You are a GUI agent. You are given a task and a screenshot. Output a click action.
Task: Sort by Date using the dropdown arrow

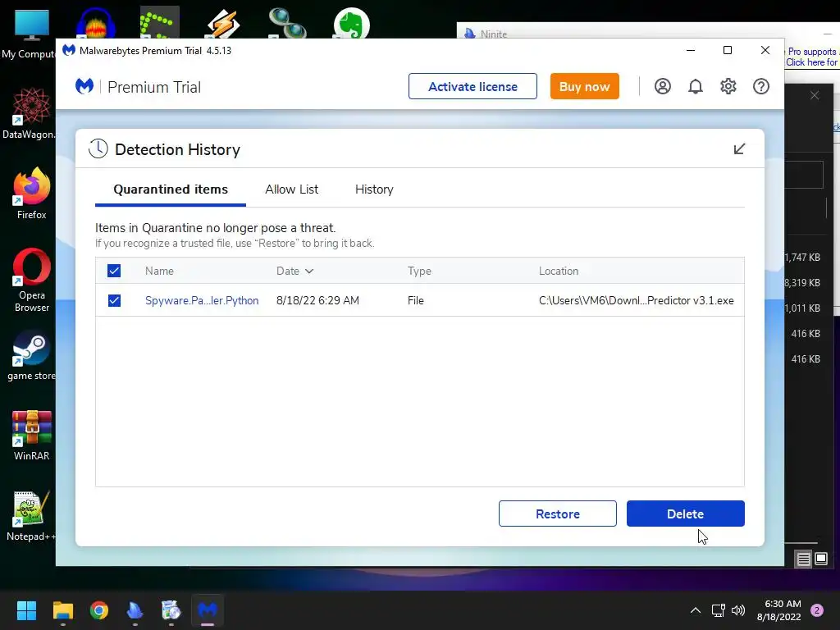pos(309,271)
